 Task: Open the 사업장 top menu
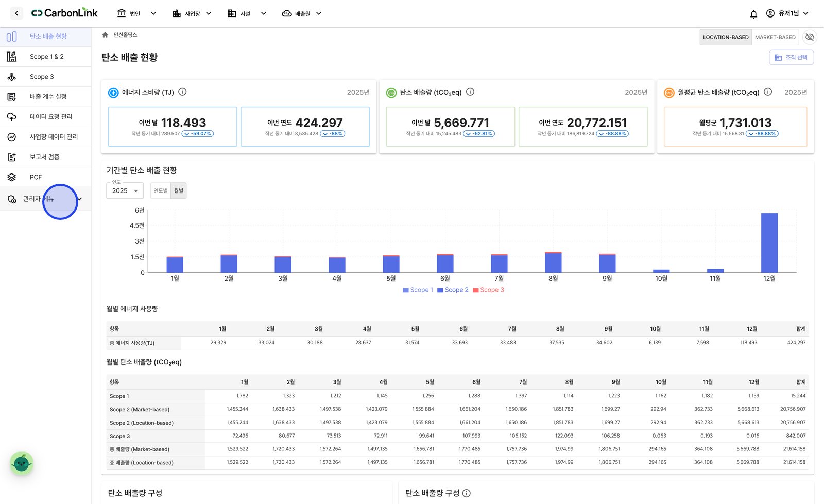click(192, 13)
